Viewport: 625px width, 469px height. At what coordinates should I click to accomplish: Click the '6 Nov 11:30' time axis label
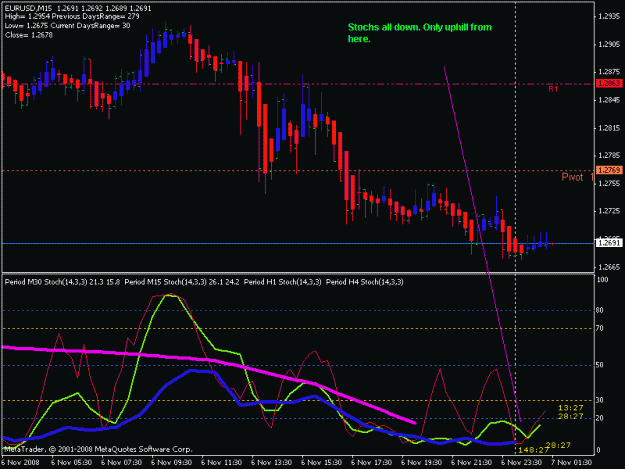click(222, 463)
